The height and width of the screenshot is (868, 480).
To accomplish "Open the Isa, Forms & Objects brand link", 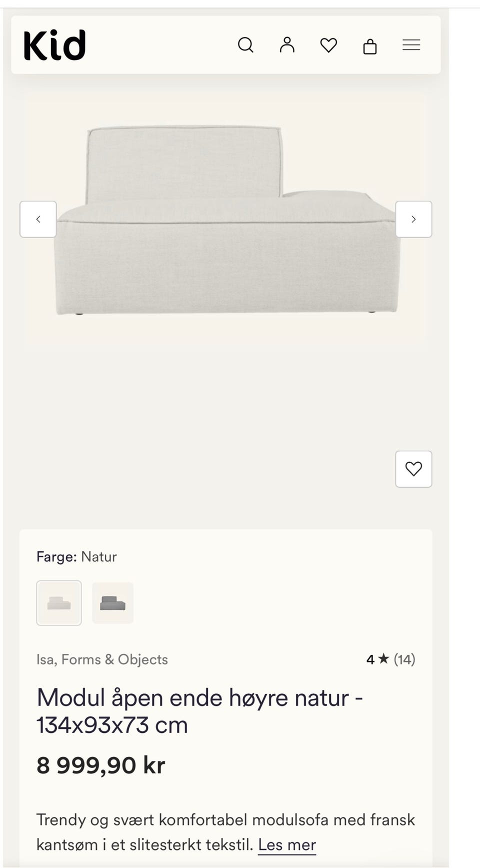I will pyautogui.click(x=102, y=659).
